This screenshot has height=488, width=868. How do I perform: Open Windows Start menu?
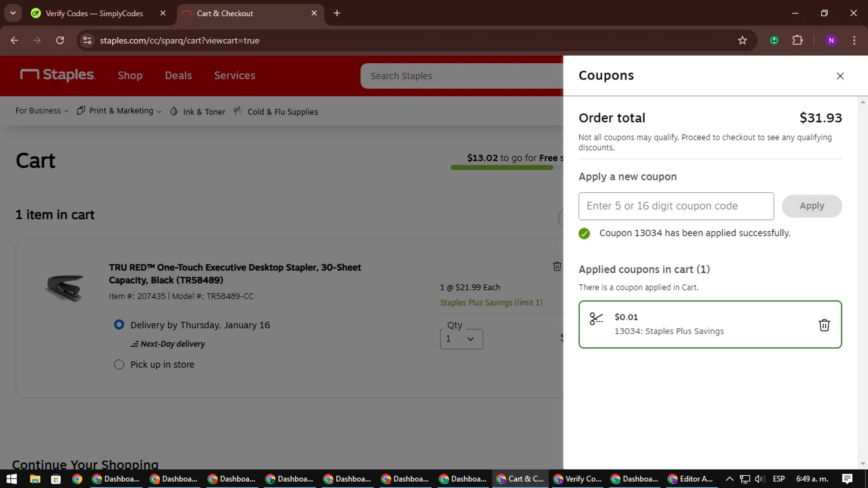point(12,479)
